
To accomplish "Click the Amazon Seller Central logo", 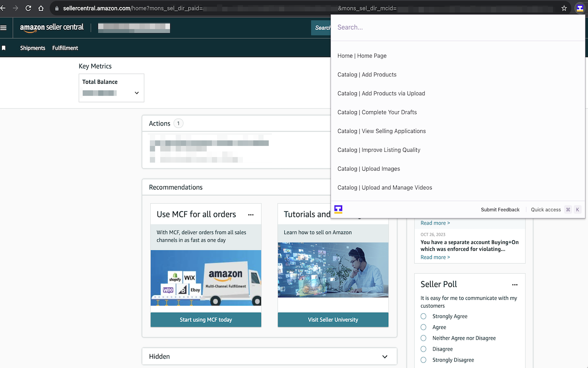I will pyautogui.click(x=52, y=28).
